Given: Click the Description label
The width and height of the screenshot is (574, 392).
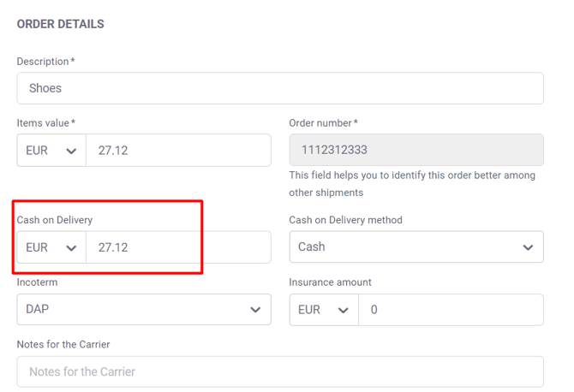Looking at the screenshot, I should (43, 62).
